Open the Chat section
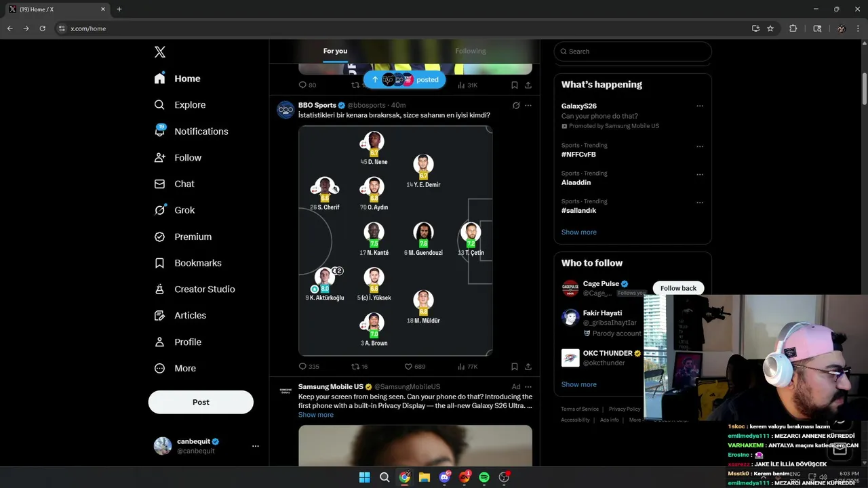Image resolution: width=868 pixels, height=488 pixels. pos(175,184)
